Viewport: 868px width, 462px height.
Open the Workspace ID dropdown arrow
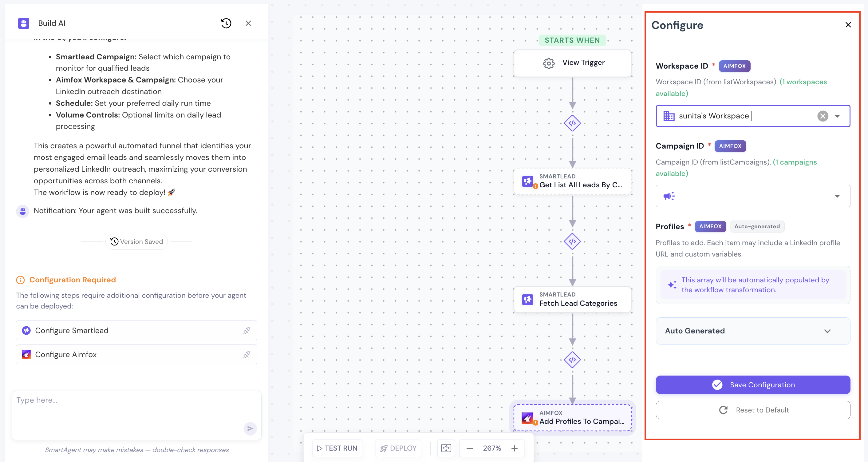pyautogui.click(x=837, y=116)
